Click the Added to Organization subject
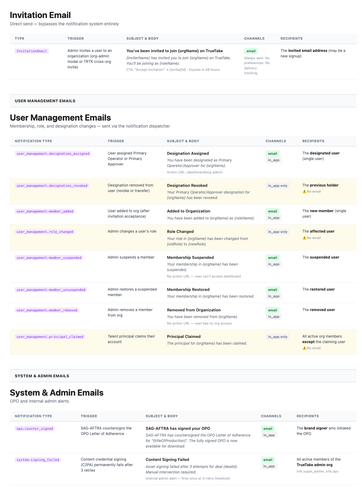 [189, 211]
